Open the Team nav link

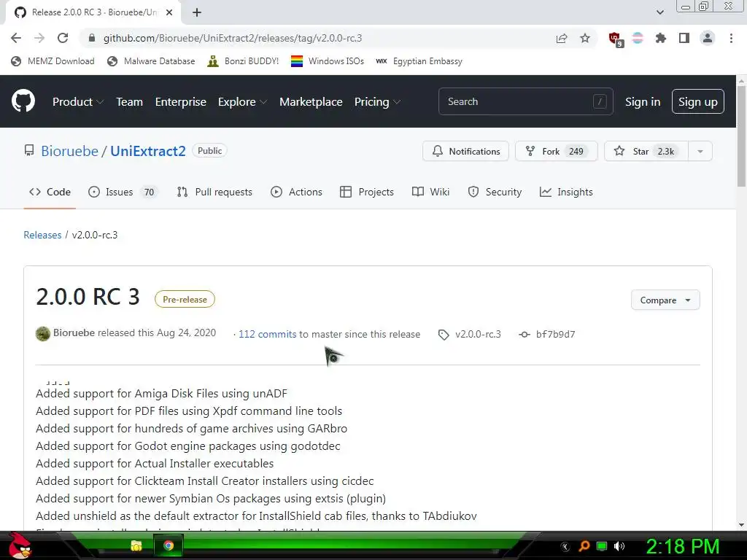130,101
